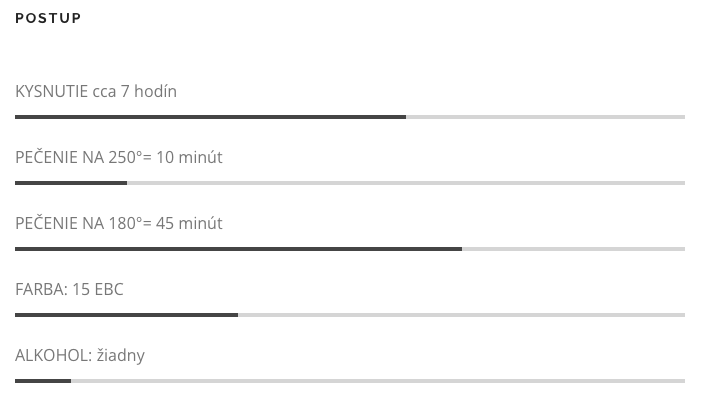Click the dark filled part of KYSNUTIE bar
The width and height of the screenshot is (709, 406).
point(210,117)
